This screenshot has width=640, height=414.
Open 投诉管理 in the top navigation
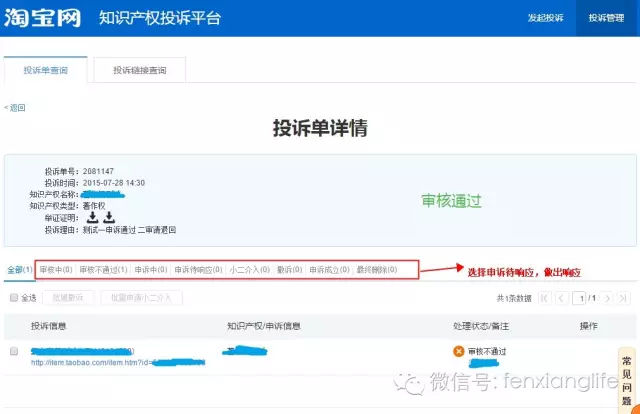(606, 18)
